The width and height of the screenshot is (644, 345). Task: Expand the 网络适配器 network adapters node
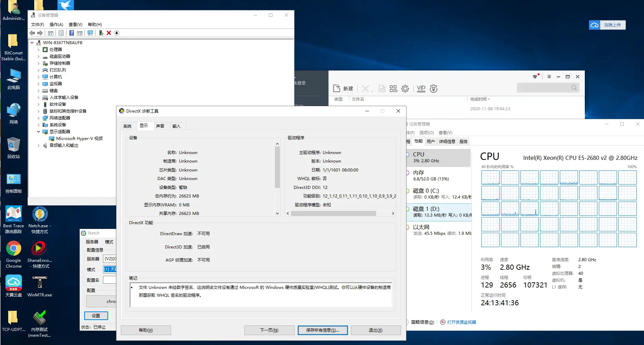pos(38,118)
